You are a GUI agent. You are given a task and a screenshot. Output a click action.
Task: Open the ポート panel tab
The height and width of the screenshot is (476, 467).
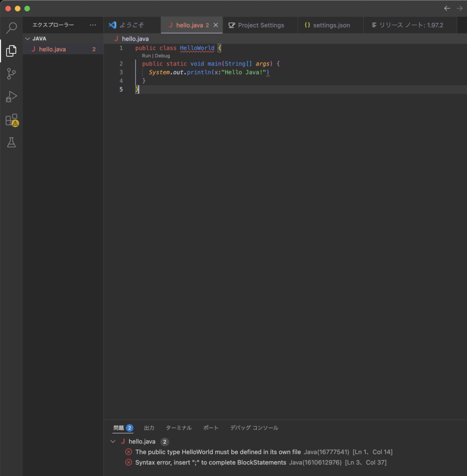(211, 428)
